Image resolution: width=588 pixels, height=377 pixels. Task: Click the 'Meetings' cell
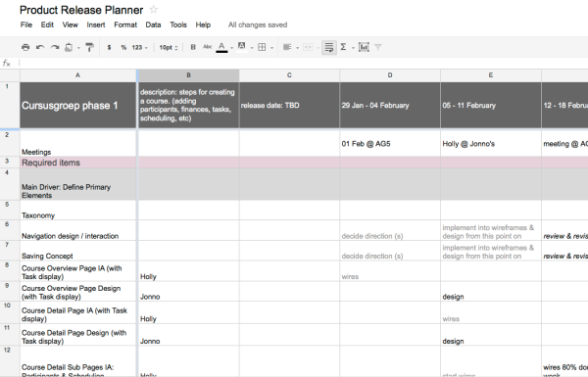point(78,143)
